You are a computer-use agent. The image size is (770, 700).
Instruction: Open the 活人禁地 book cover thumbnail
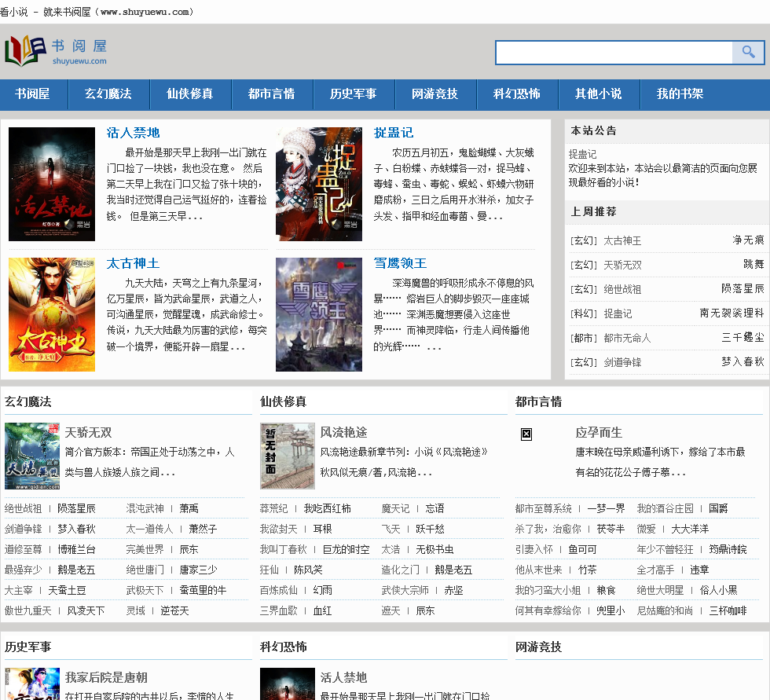pyautogui.click(x=52, y=184)
